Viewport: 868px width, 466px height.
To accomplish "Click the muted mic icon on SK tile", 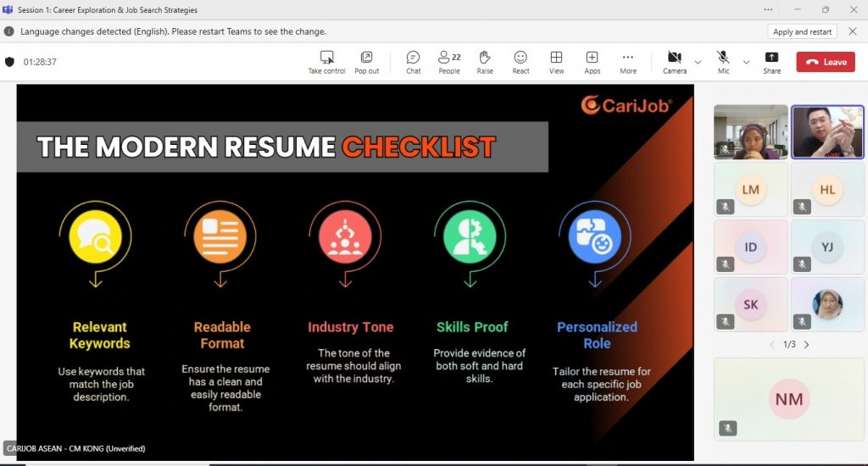I will click(x=726, y=322).
